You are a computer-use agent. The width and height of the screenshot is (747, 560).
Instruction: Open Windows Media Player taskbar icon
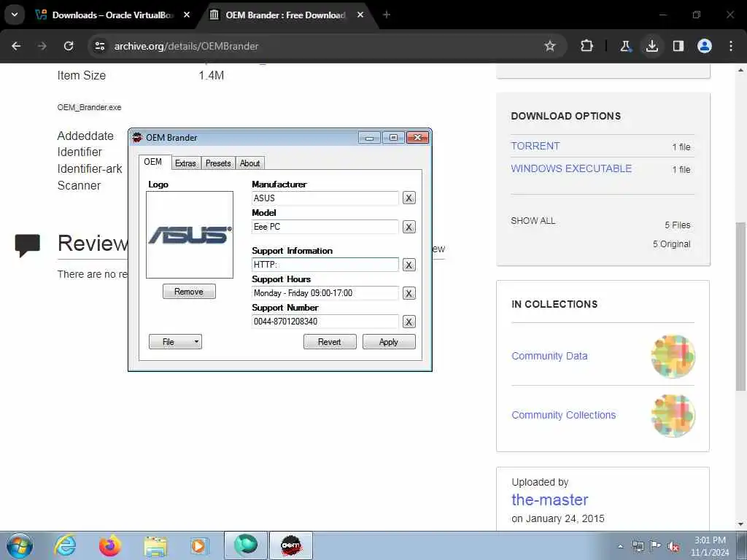[x=198, y=545]
